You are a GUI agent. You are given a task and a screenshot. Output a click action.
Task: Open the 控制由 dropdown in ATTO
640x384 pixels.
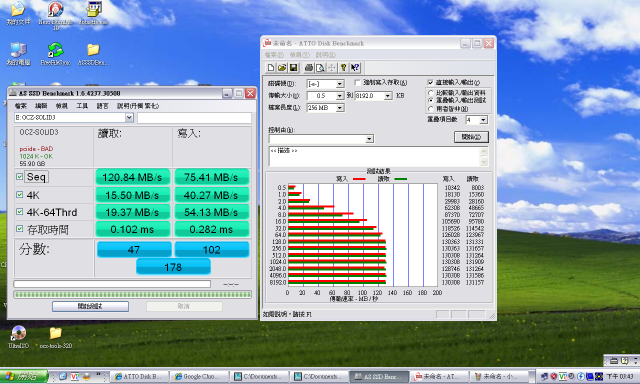click(x=369, y=139)
